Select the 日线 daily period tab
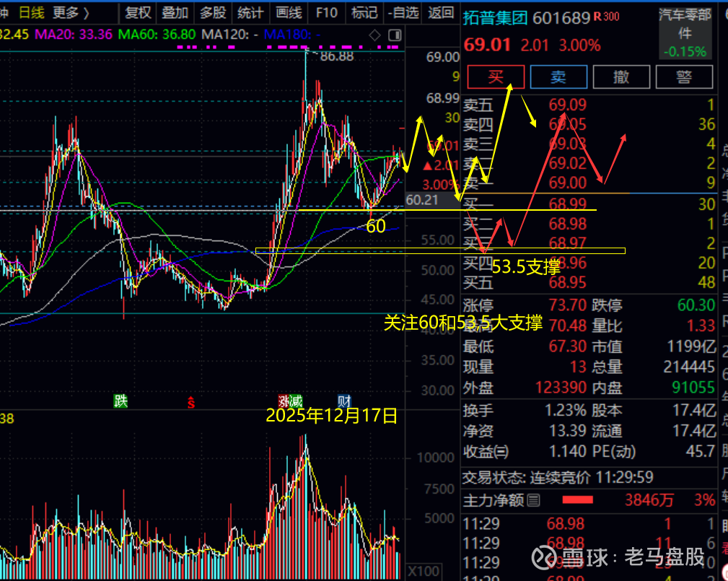 pos(31,13)
